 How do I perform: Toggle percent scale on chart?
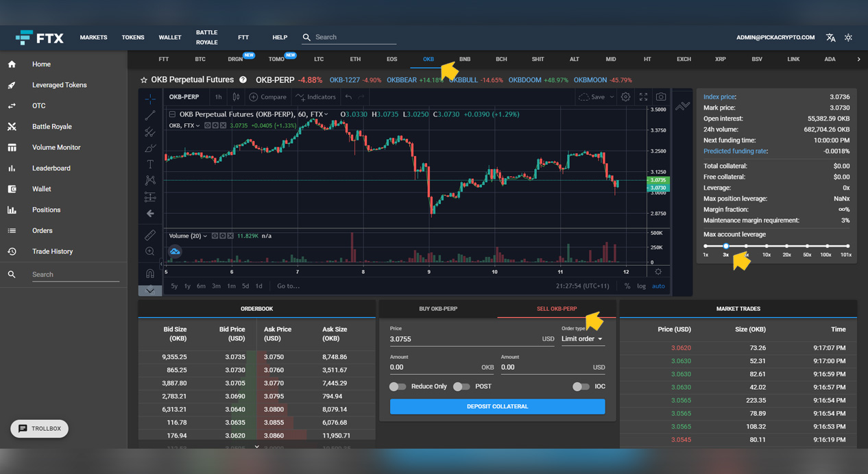627,286
